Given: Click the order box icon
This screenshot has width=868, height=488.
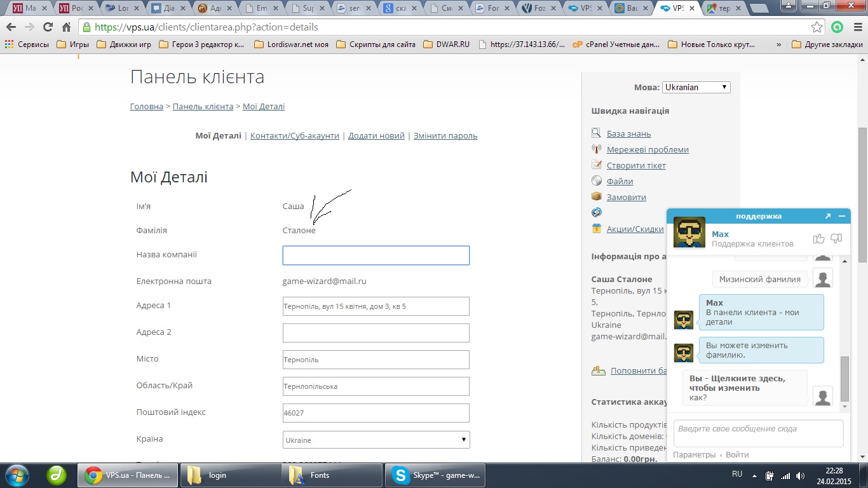Looking at the screenshot, I should click(596, 197).
